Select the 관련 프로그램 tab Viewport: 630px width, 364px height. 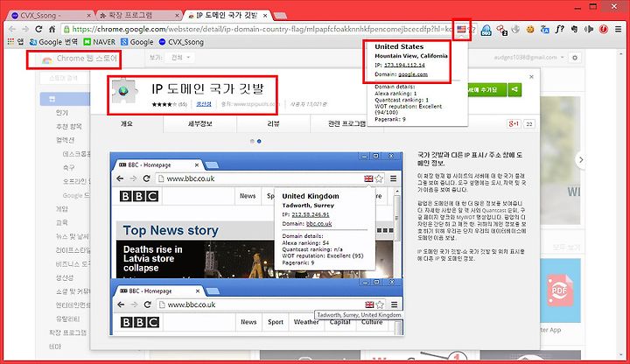(x=346, y=123)
